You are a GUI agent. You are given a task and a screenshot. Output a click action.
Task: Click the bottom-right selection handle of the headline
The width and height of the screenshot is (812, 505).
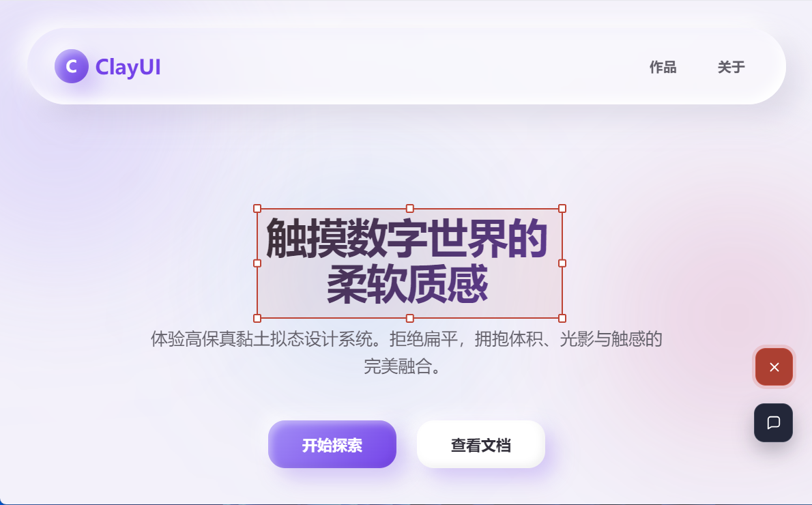click(562, 318)
